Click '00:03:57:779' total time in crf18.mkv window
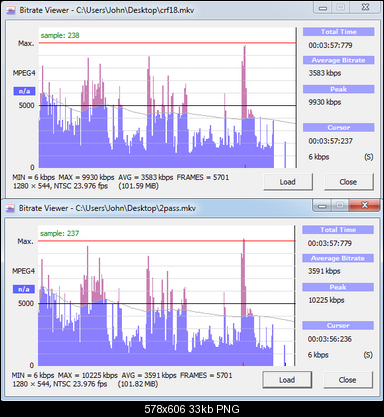Screen dimensions: 384x417 coord(330,45)
